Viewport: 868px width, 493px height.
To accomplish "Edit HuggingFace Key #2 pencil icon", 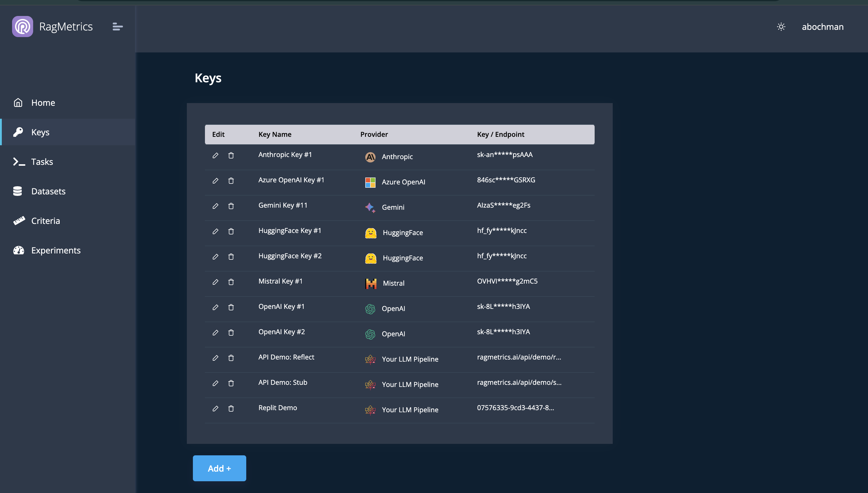I will [215, 257].
